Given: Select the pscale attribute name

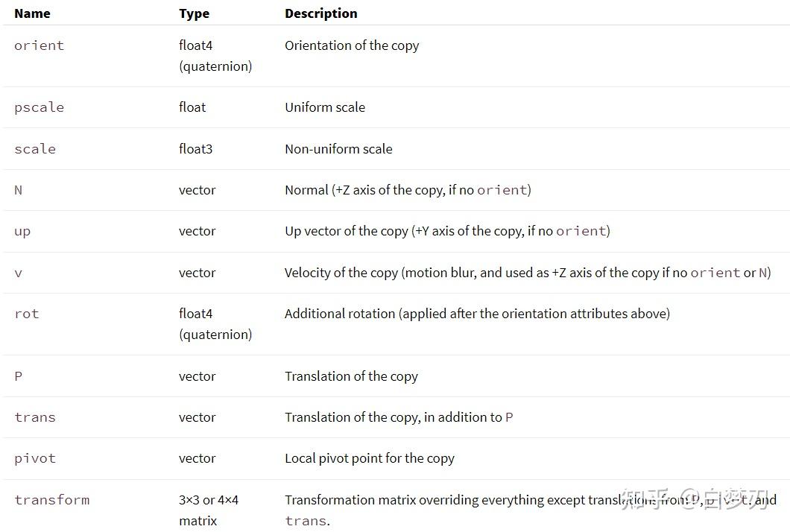Looking at the screenshot, I should point(39,107).
